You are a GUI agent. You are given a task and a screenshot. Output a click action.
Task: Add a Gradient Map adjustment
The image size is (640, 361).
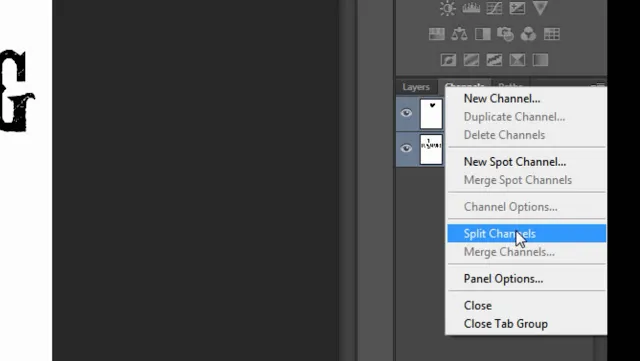(x=540, y=60)
